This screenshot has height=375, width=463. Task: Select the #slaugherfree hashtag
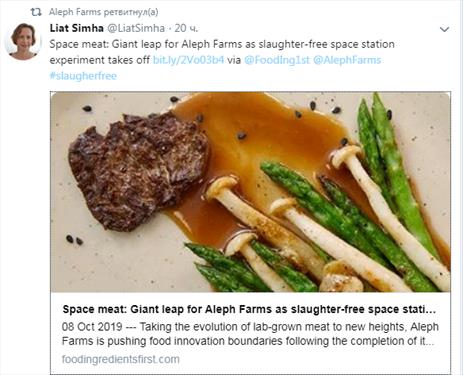tap(83, 76)
